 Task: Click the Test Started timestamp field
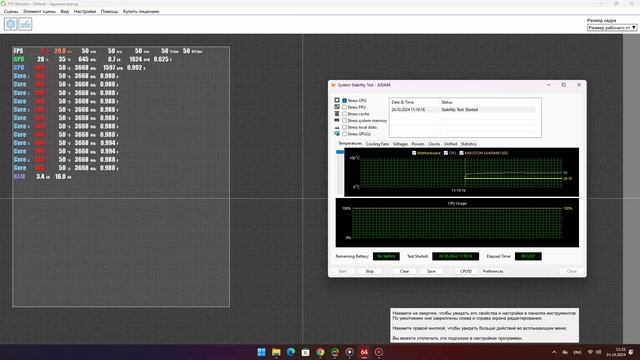[456, 256]
